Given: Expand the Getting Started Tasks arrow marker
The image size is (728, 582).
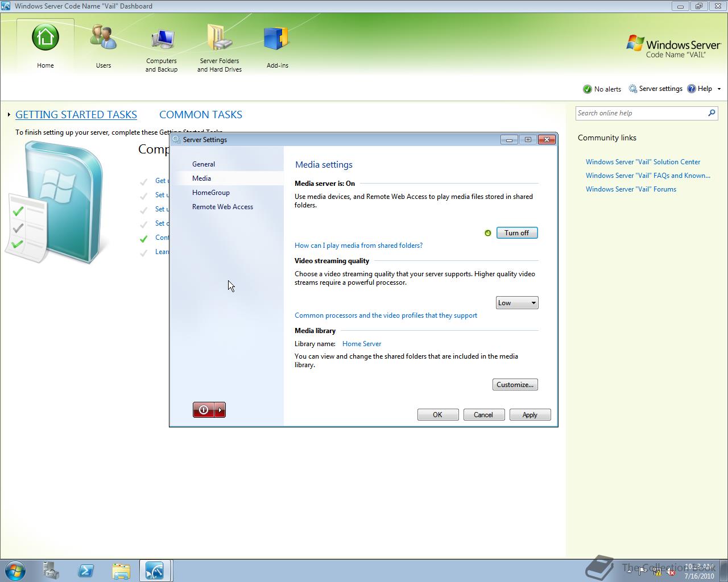Looking at the screenshot, I should pos(9,115).
